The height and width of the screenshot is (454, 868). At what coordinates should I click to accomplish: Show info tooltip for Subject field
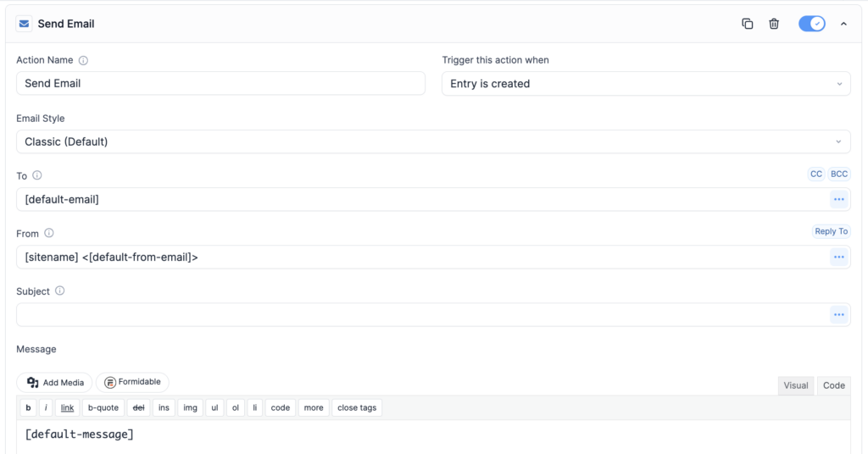click(x=60, y=291)
